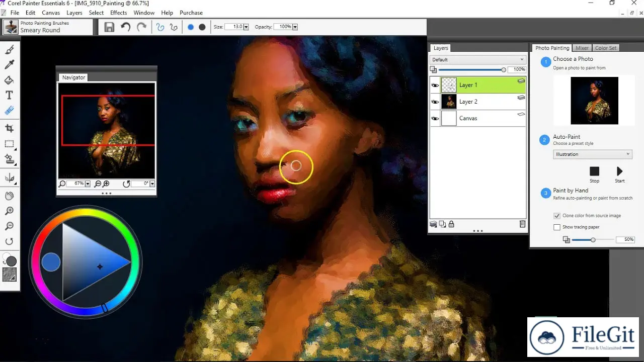644x362 pixels.
Task: Click the Navigator reset rotation icon
Action: click(126, 184)
